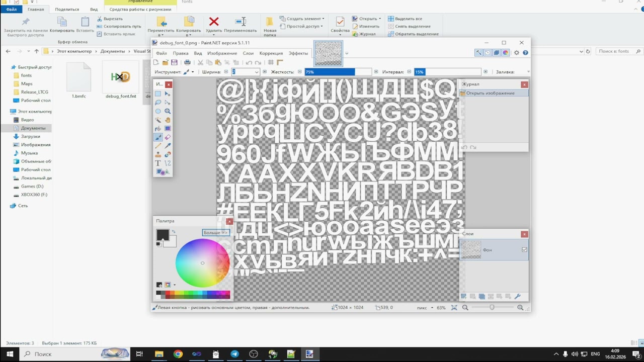Open the Коррекция menu

[x=271, y=53]
